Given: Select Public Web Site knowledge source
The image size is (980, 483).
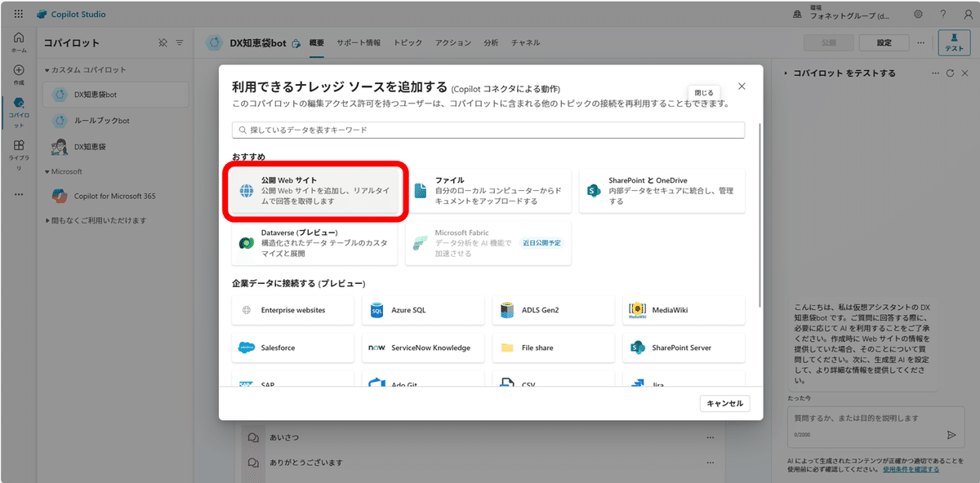Looking at the screenshot, I should point(315,191).
